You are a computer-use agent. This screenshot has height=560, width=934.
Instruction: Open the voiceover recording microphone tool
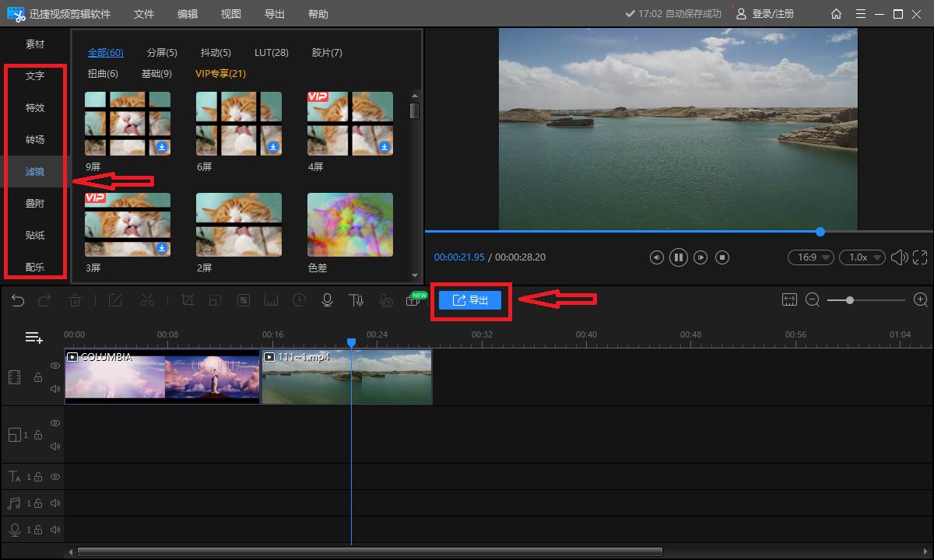[x=327, y=299]
